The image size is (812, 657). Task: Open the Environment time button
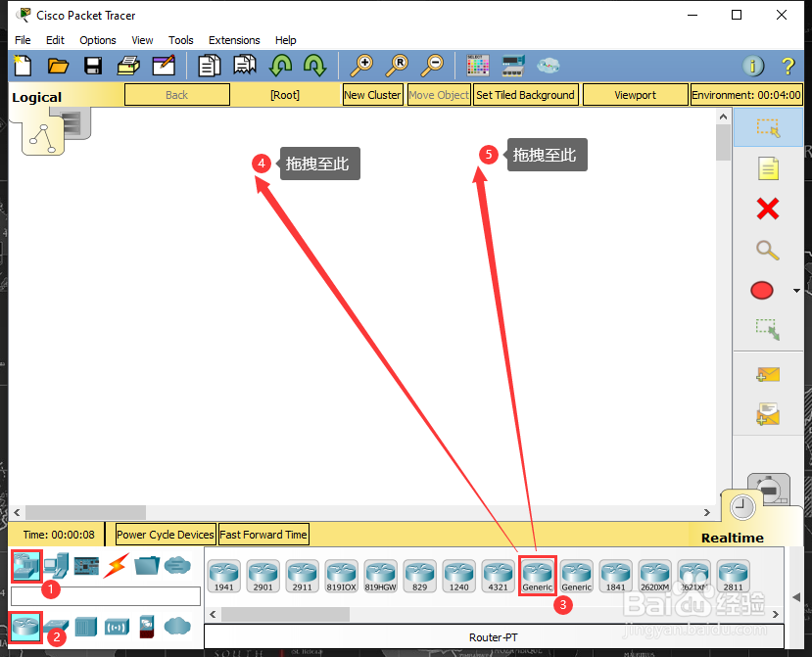746,95
